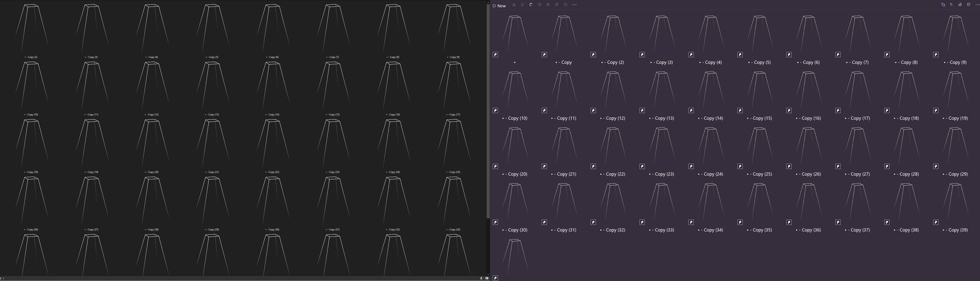Toggle the details pane

coord(969,5)
